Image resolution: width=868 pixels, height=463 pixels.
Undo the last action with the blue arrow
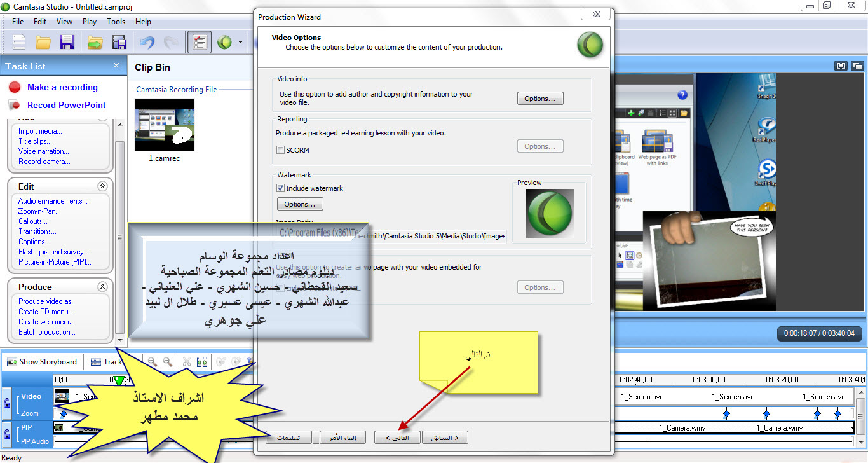click(147, 43)
